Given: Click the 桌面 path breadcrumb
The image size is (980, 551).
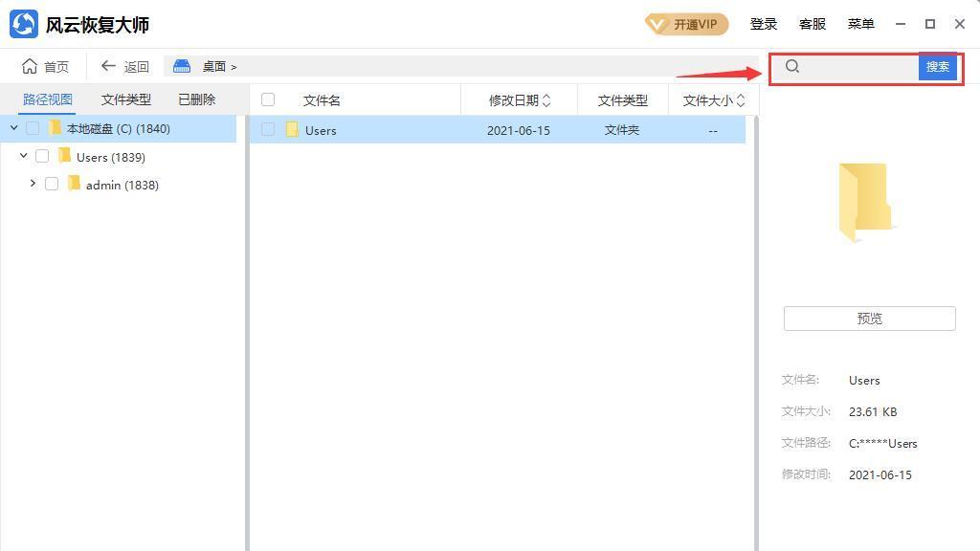Looking at the screenshot, I should (213, 66).
